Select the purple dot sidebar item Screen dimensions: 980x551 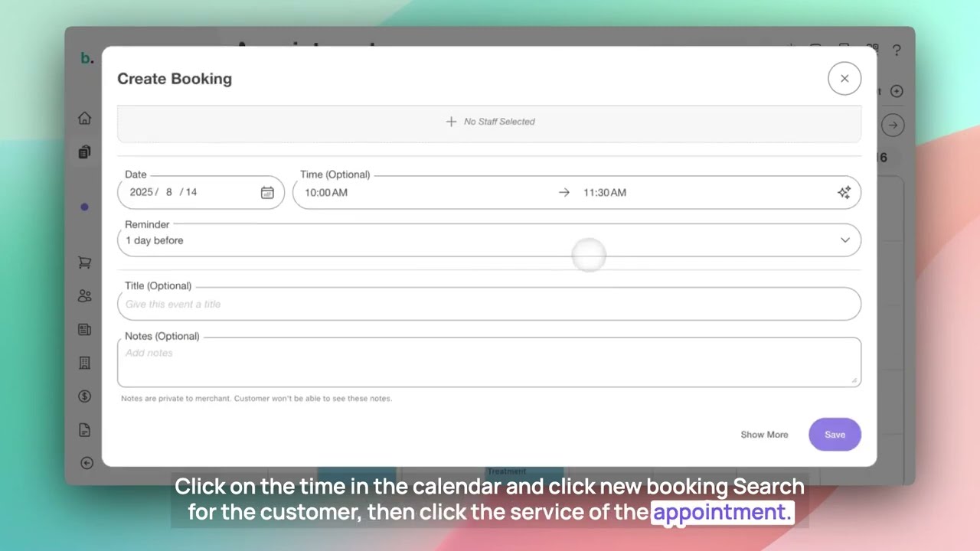84,207
